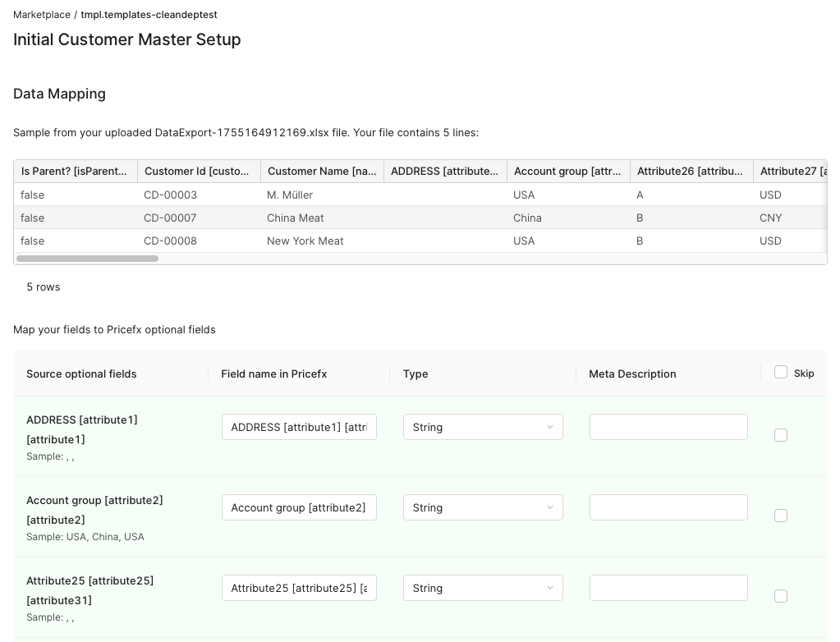Click the Customer Name column header
840x642 pixels.
tap(322, 171)
